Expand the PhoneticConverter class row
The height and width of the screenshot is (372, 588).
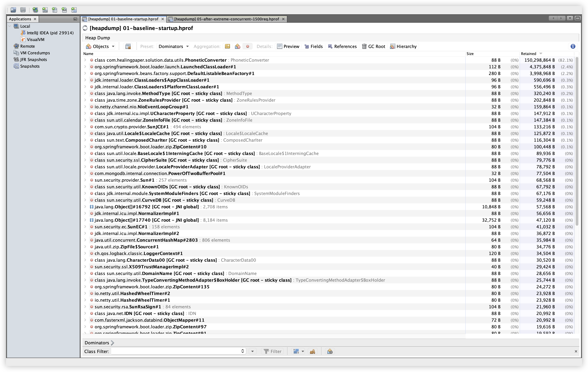[85, 60]
